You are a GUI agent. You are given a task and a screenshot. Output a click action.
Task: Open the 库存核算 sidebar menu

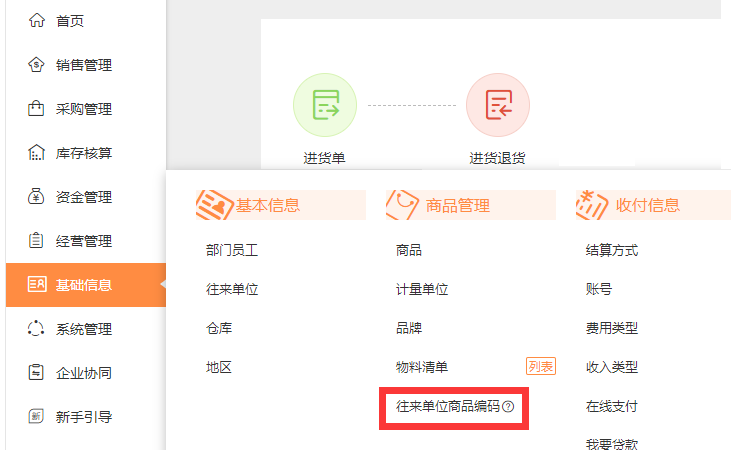click(x=84, y=153)
